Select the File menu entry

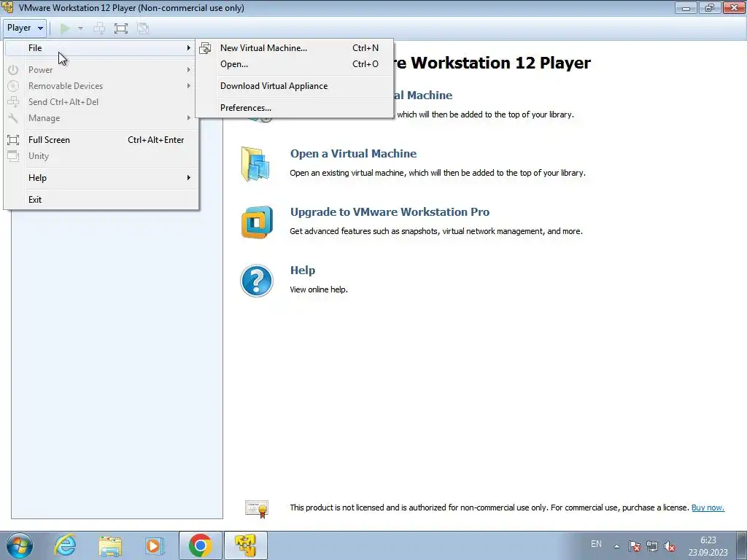101,48
